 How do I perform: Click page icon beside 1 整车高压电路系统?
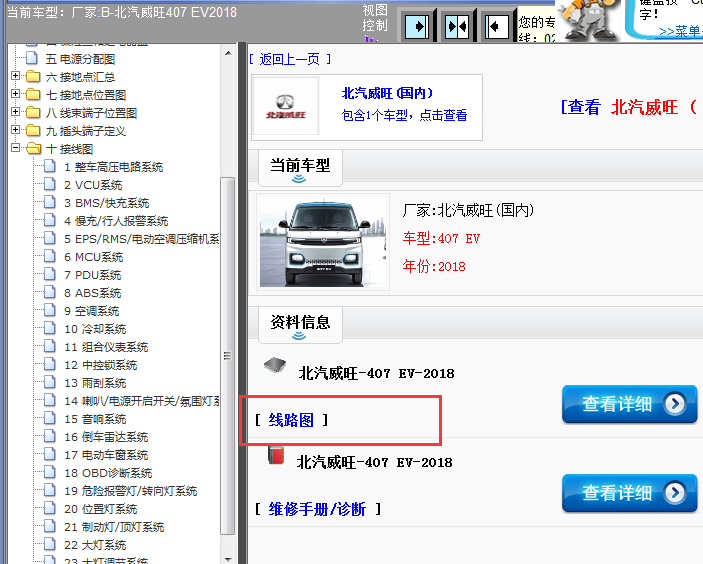50,166
